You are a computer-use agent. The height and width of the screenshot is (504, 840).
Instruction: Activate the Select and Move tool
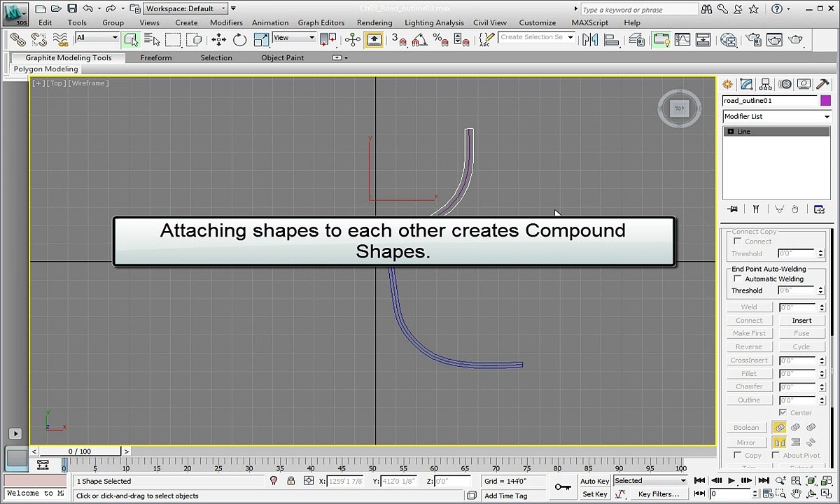pyautogui.click(x=218, y=39)
